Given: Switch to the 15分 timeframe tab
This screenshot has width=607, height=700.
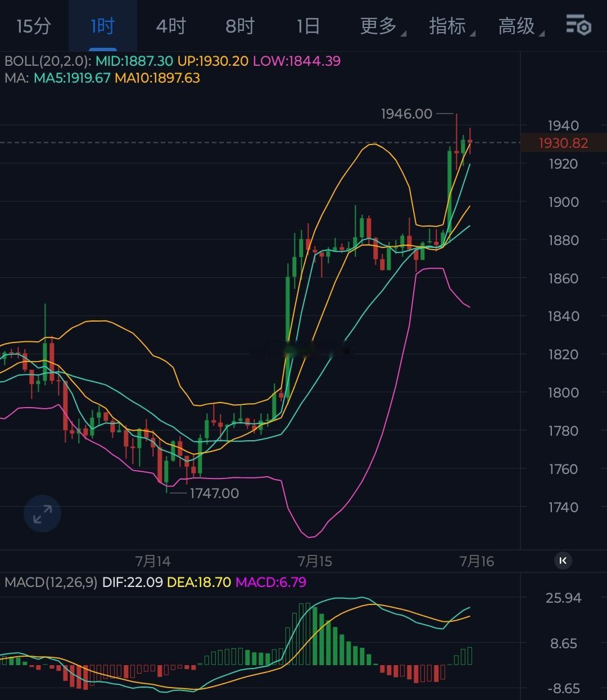Looking at the screenshot, I should pyautogui.click(x=34, y=26).
